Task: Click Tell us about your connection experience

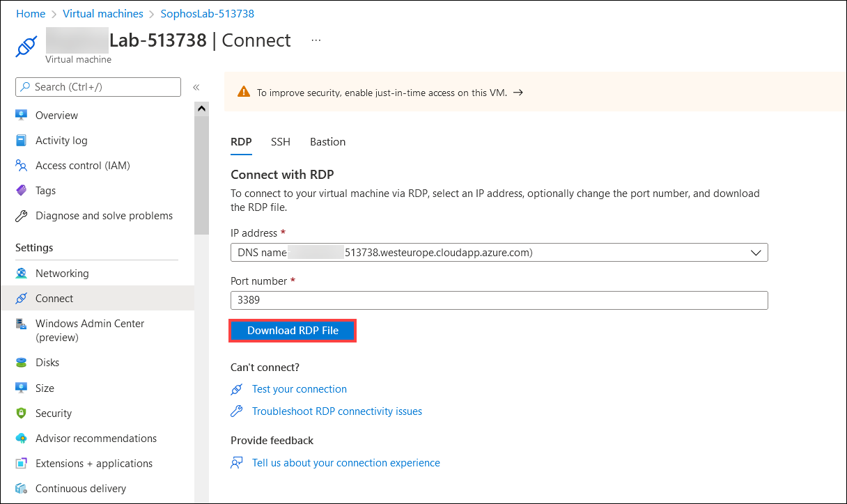Action: [x=346, y=462]
